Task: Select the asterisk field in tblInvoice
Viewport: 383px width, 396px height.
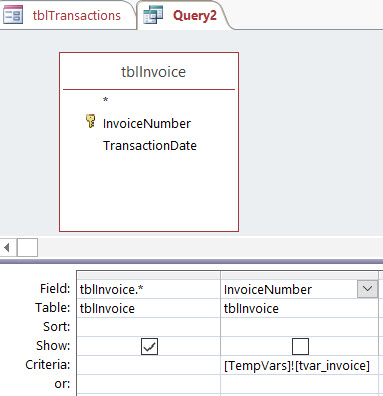Action: coord(105,100)
